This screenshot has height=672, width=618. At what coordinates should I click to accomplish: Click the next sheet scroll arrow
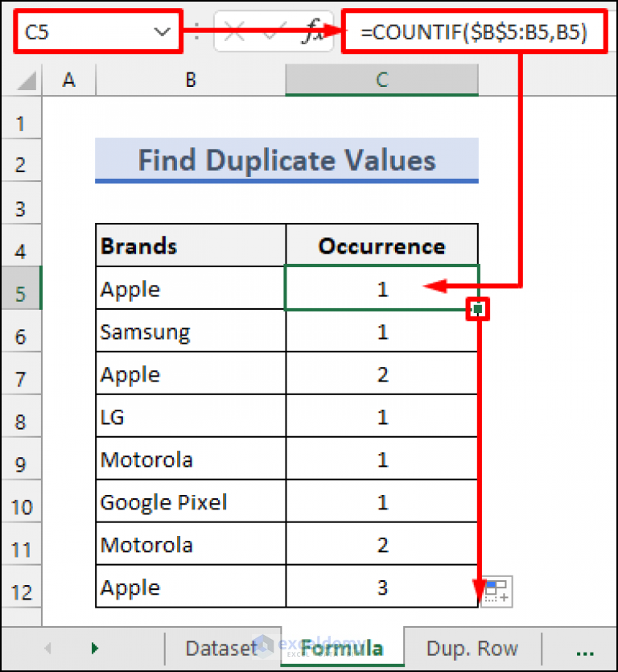click(x=95, y=648)
